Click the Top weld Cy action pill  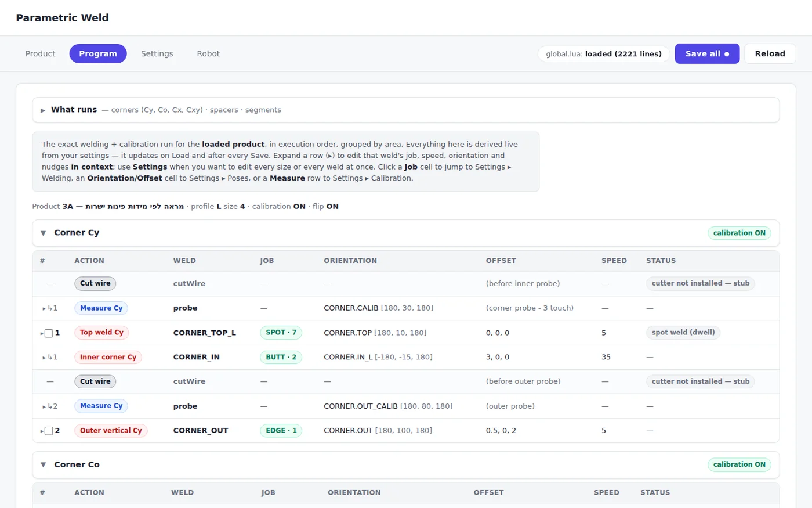click(101, 333)
